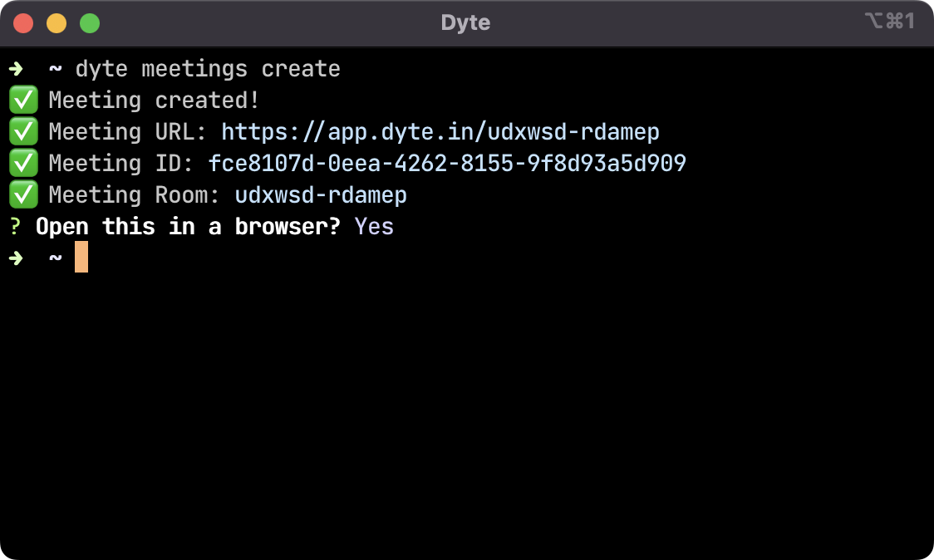Click the yellow titlebar button

(57, 22)
